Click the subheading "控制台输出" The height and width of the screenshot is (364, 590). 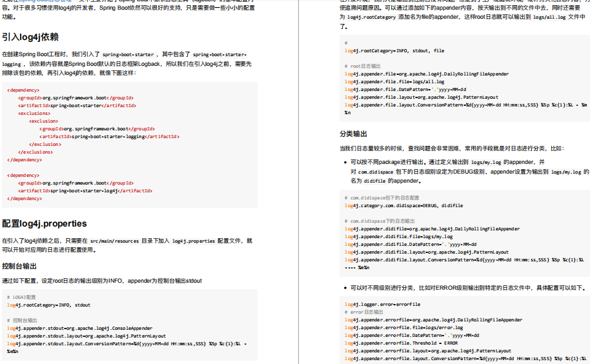pyautogui.click(x=19, y=267)
